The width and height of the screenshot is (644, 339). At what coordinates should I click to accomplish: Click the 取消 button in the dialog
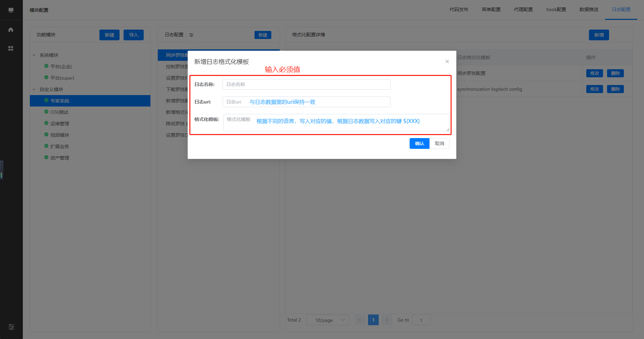pyautogui.click(x=439, y=143)
